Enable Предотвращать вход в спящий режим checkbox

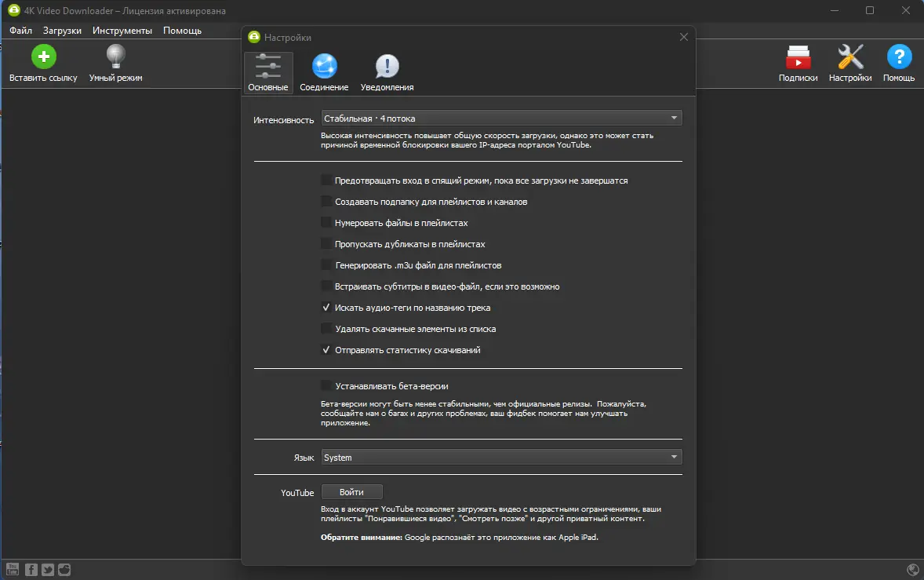point(326,181)
